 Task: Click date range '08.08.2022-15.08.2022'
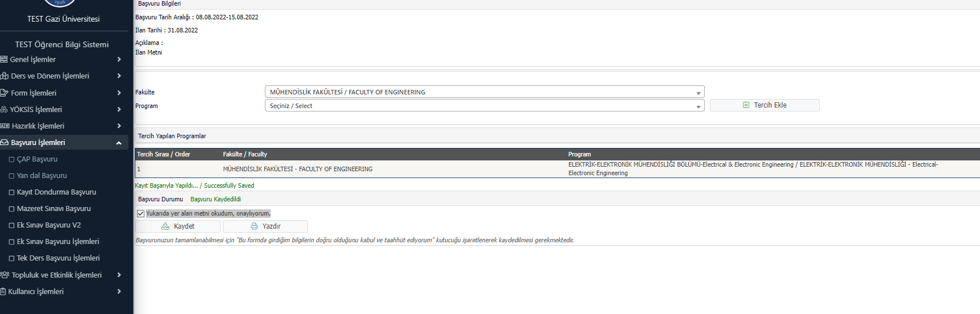pyautogui.click(x=227, y=17)
